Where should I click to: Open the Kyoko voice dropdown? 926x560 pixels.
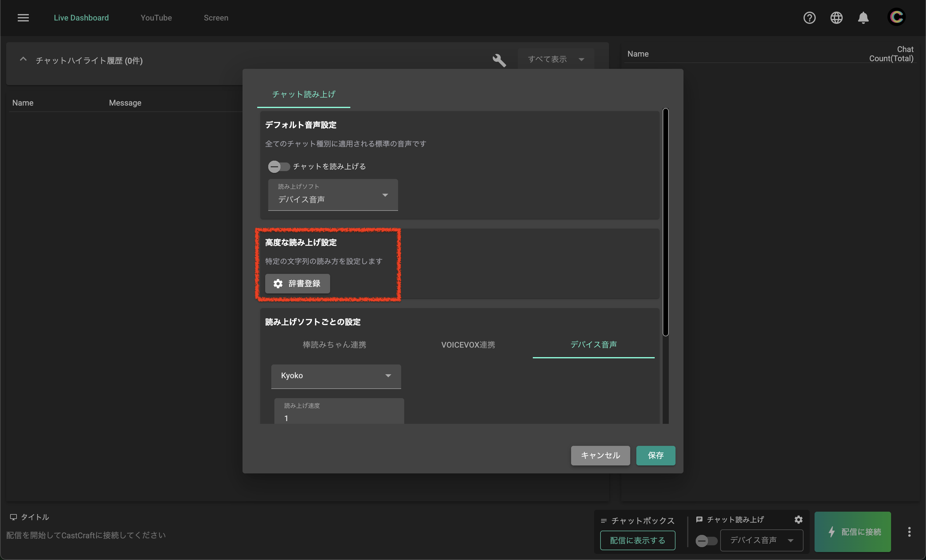pyautogui.click(x=336, y=376)
